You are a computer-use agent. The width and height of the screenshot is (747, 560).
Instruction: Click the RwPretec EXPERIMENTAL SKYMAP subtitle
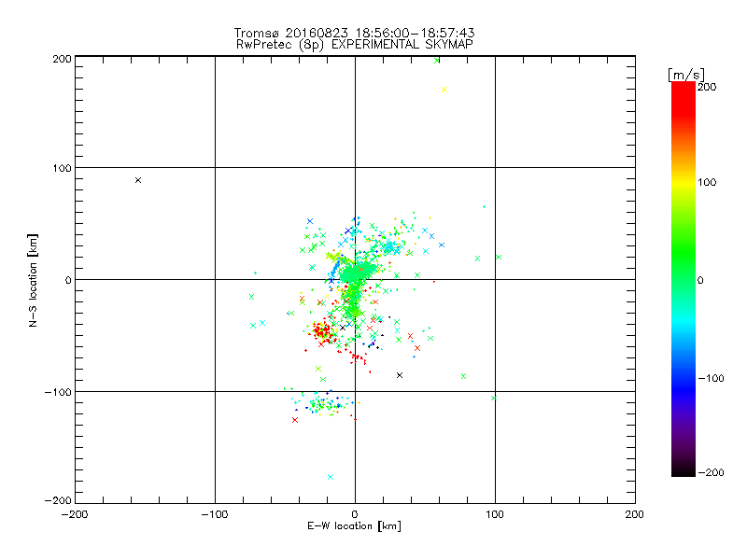(355, 45)
